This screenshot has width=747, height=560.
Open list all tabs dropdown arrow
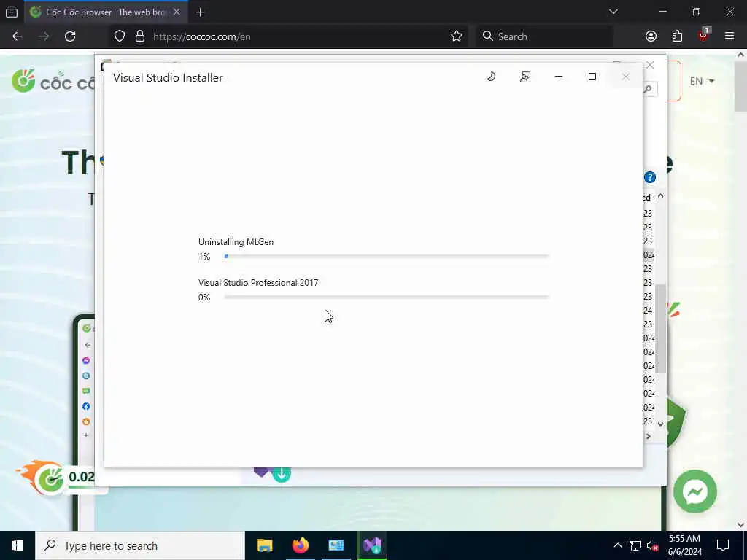coord(614,12)
